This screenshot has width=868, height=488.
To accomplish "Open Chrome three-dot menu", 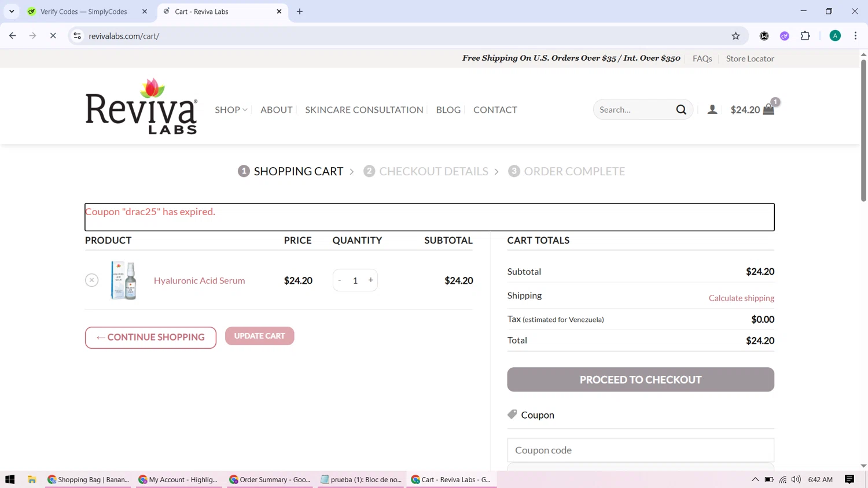I will click(855, 36).
